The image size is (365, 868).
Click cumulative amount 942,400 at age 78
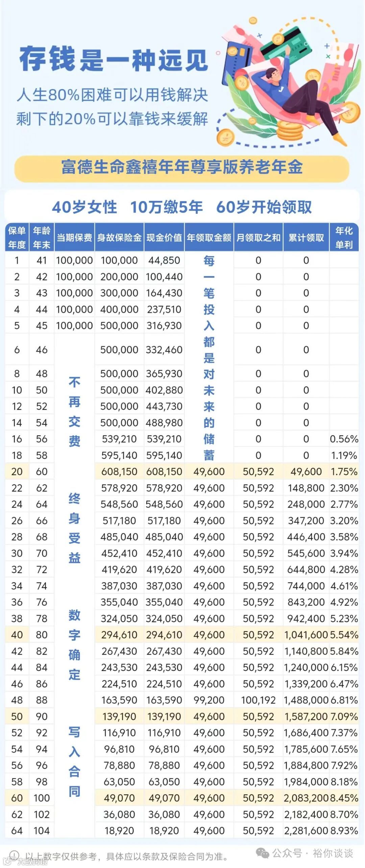coord(306,618)
